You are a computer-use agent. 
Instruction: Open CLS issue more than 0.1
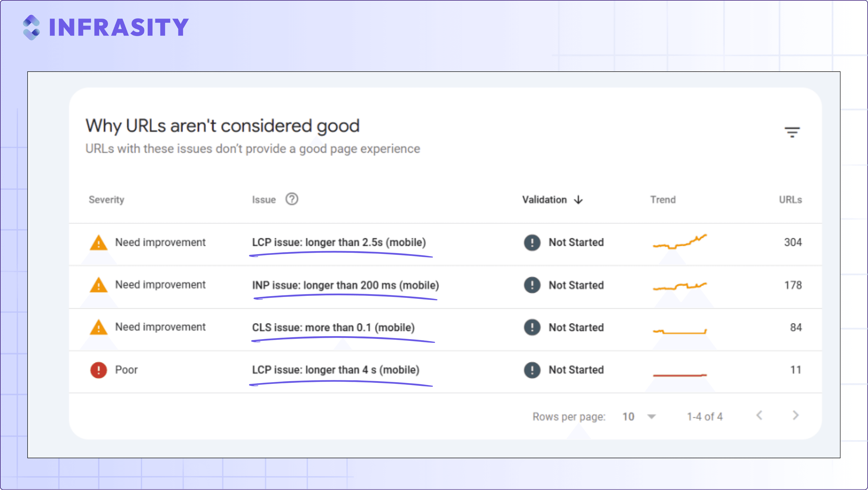(333, 327)
